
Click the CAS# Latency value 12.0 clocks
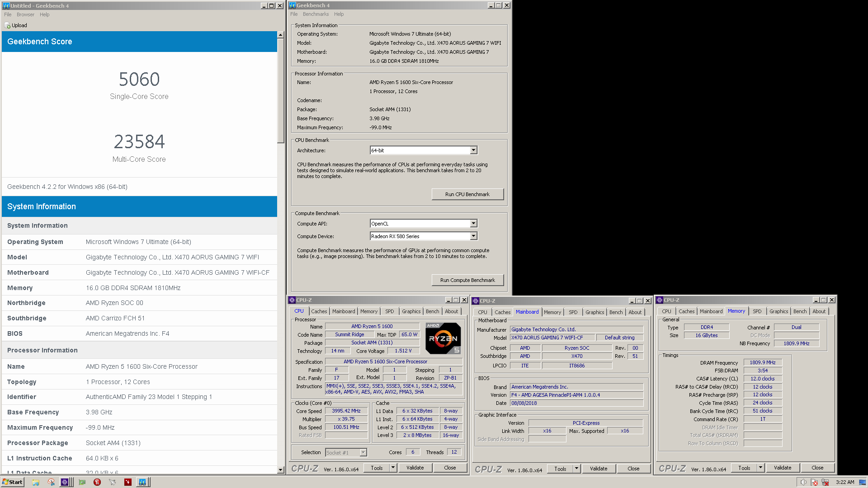(763, 379)
